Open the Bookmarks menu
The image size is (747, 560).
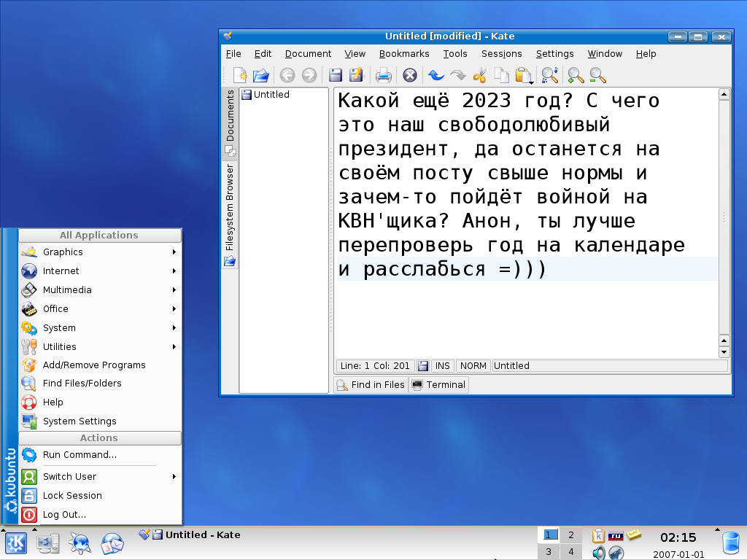pyautogui.click(x=403, y=54)
